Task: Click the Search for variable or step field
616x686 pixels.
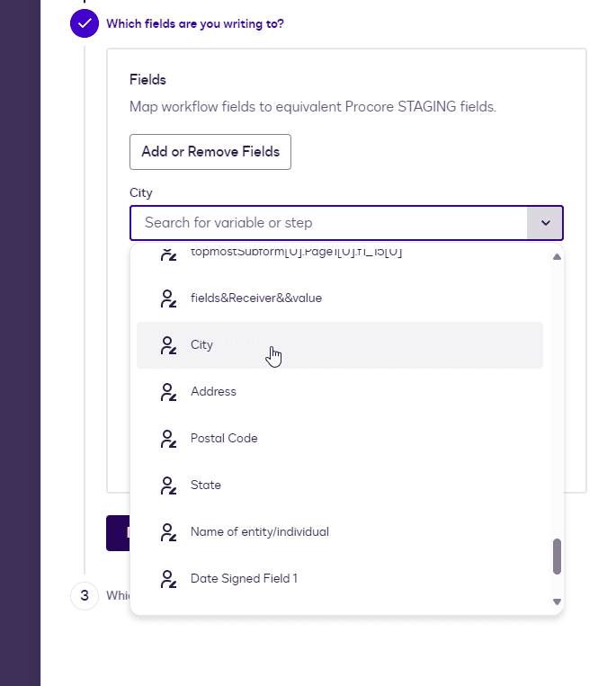Action: [328, 223]
